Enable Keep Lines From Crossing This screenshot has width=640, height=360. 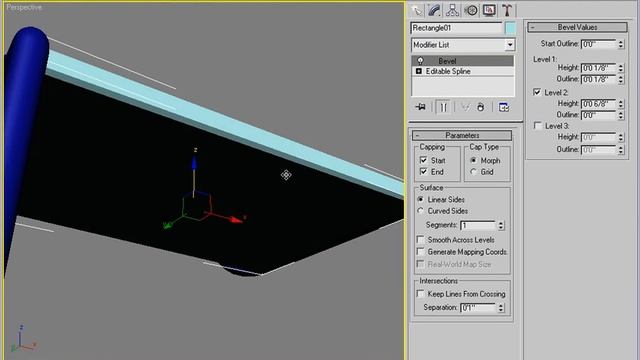[x=420, y=293]
